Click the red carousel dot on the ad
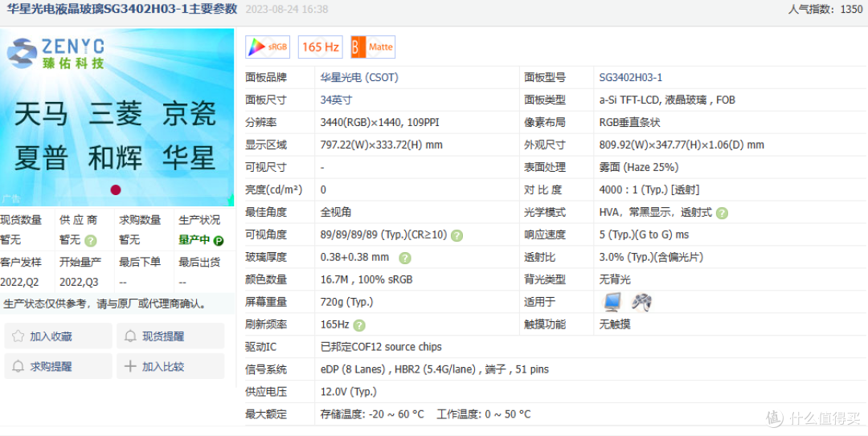This screenshot has height=436, width=868. coord(115,189)
